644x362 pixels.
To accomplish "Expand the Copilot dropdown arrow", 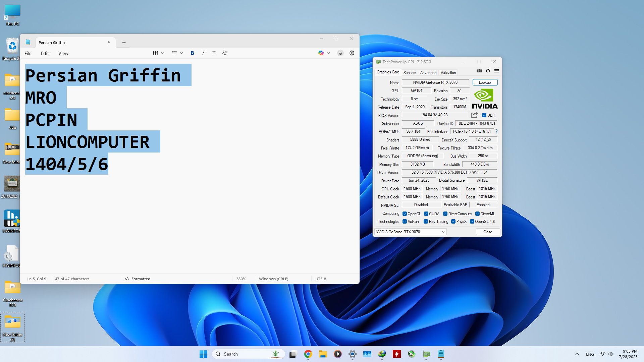I will (x=328, y=53).
